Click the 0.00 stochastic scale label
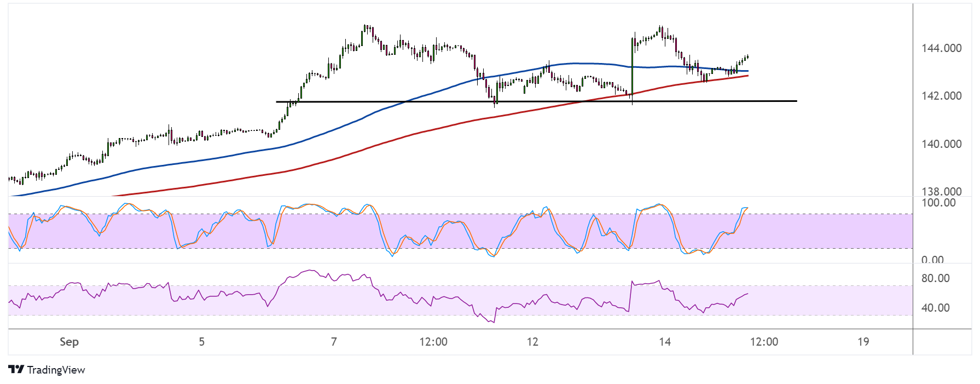980x384 pixels. (x=932, y=260)
